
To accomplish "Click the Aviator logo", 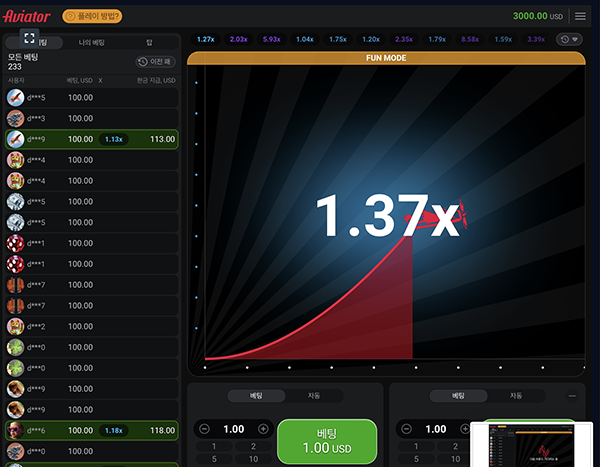I will pyautogui.click(x=29, y=16).
